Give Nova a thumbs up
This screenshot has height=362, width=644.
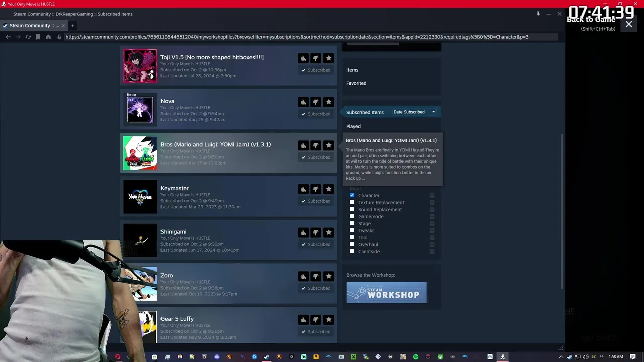pyautogui.click(x=303, y=102)
